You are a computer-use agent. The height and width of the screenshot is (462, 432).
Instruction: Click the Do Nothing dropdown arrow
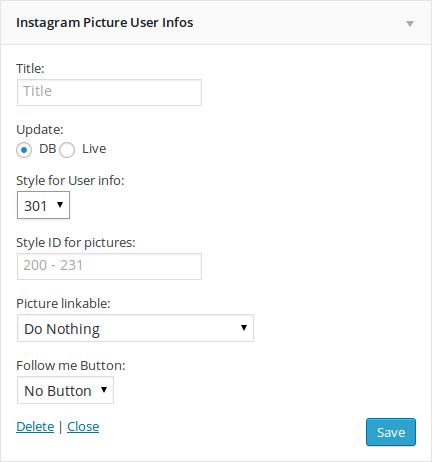pyautogui.click(x=244, y=328)
